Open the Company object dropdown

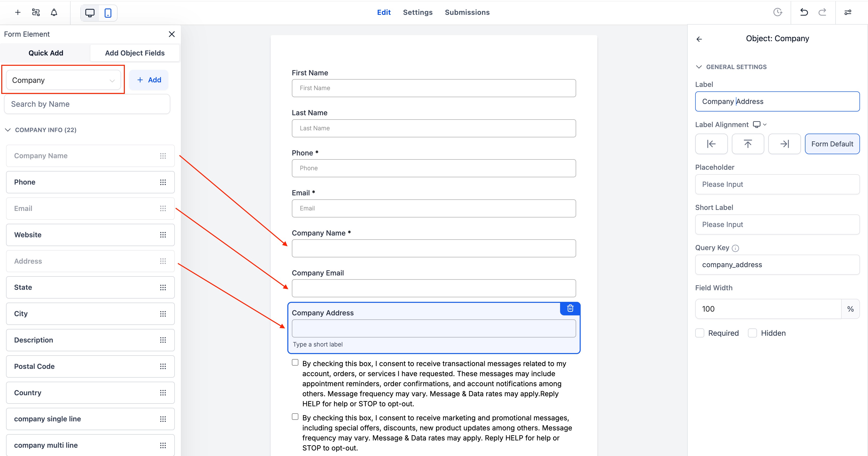pyautogui.click(x=63, y=80)
